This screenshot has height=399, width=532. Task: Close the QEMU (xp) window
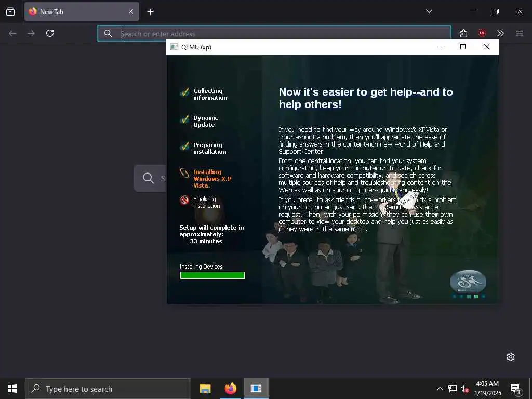tap(486, 47)
